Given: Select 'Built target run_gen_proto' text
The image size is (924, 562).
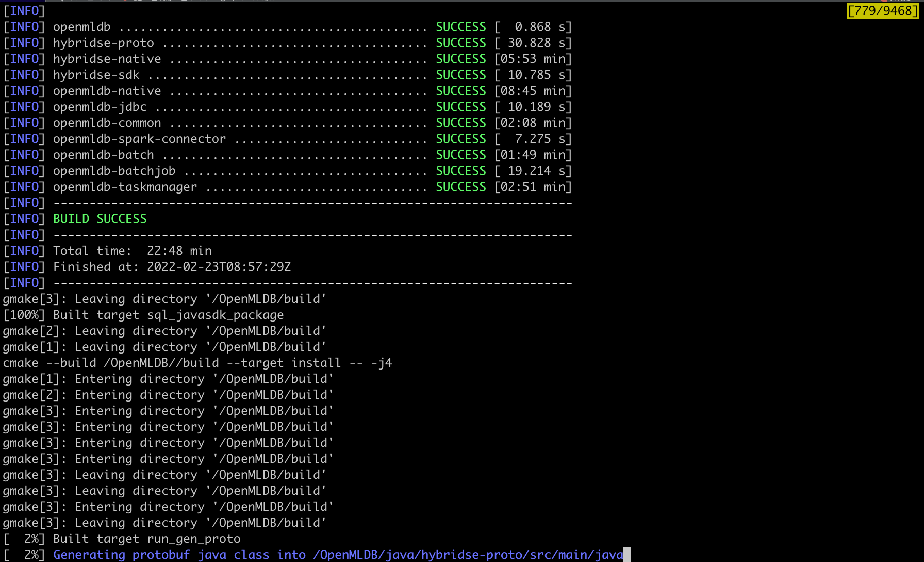Looking at the screenshot, I should point(147,539).
